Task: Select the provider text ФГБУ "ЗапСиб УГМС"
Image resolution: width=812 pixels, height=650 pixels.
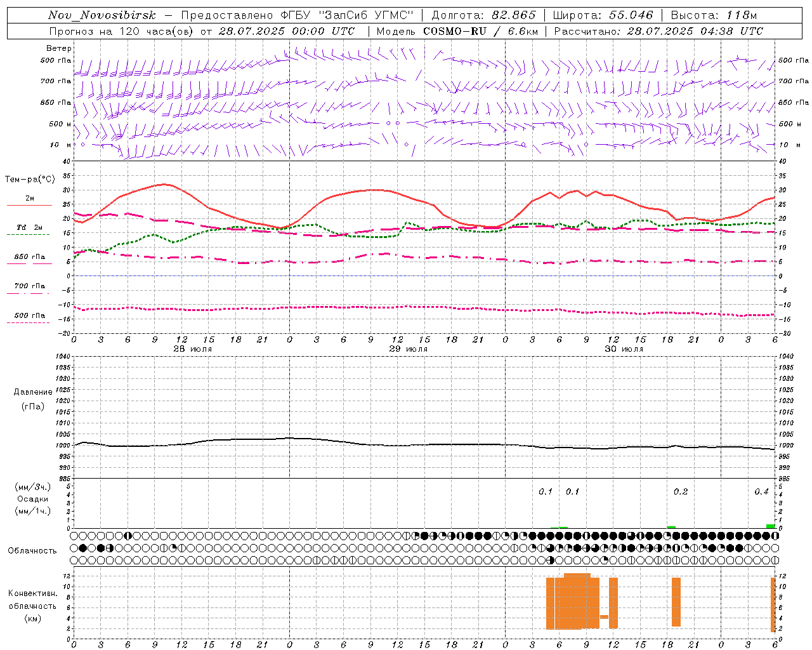Action: click(346, 15)
